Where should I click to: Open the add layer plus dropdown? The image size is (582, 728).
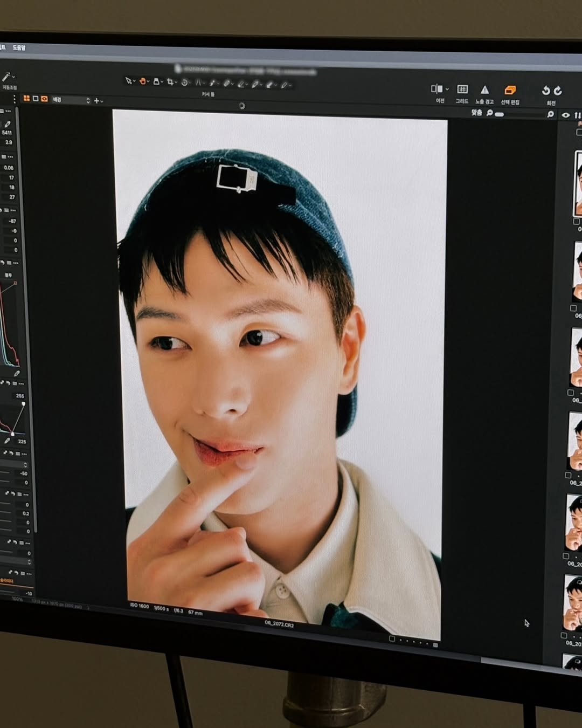tap(98, 100)
